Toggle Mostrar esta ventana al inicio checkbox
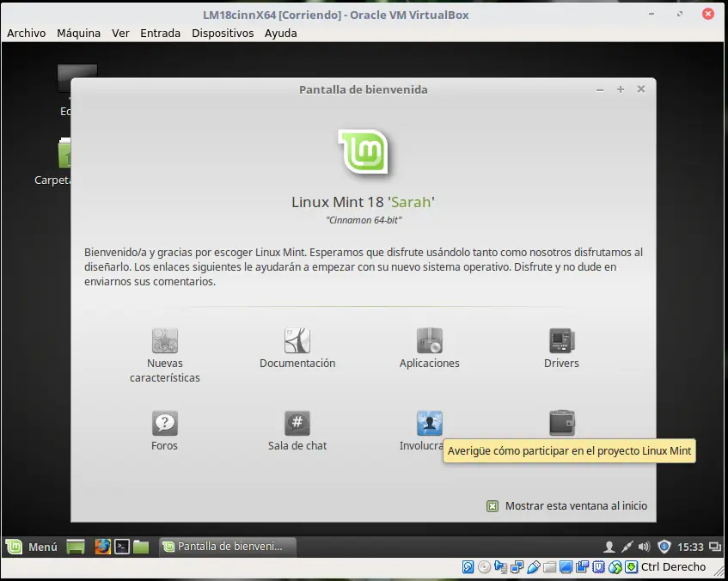This screenshot has width=728, height=581. pos(492,506)
